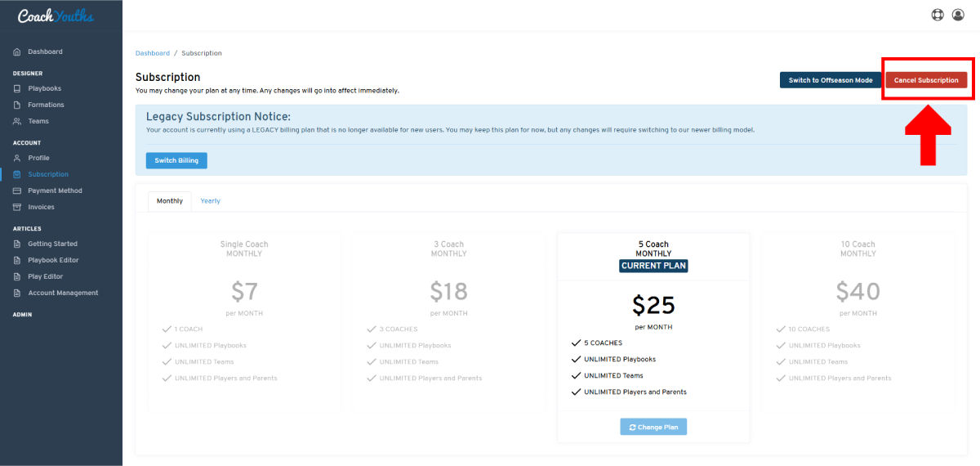Open the Account Management article
This screenshot has width=980, height=466.
[61, 293]
